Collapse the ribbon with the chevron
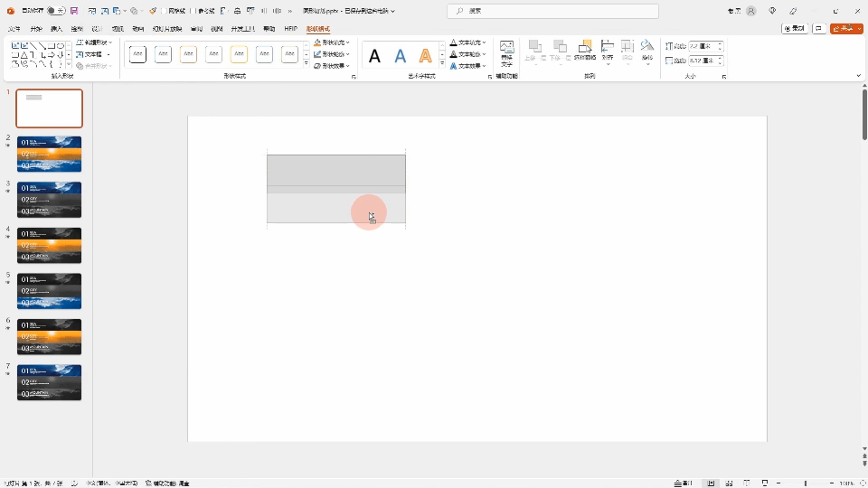The width and height of the screenshot is (868, 488). coord(859,76)
